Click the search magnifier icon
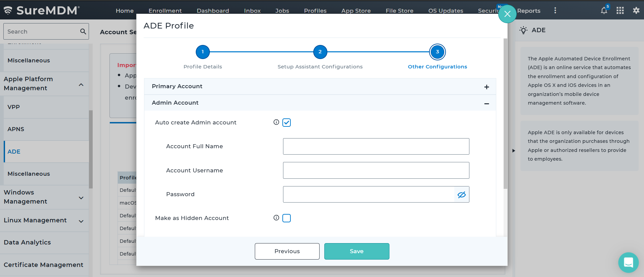Viewport: 644px width, 277px height. (x=83, y=32)
